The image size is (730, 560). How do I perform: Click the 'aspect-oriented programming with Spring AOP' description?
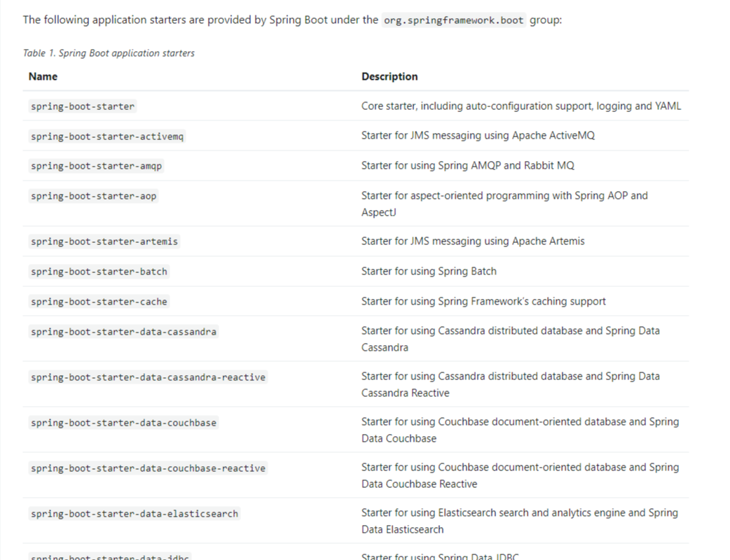(504, 204)
